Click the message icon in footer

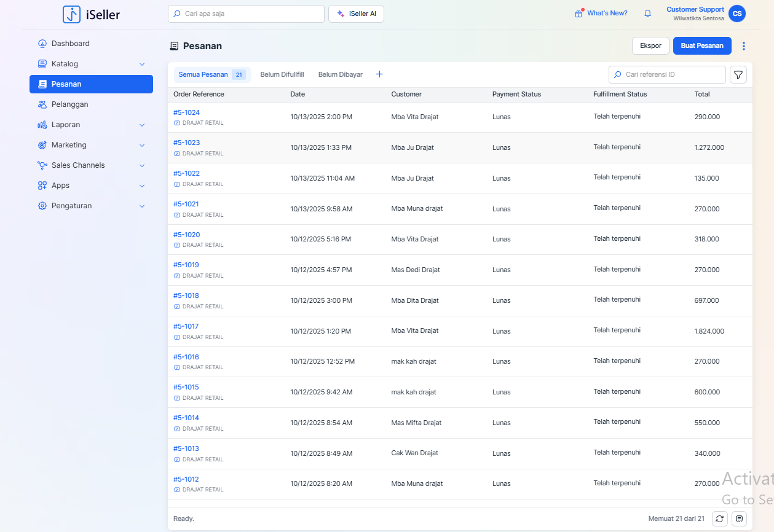(739, 519)
